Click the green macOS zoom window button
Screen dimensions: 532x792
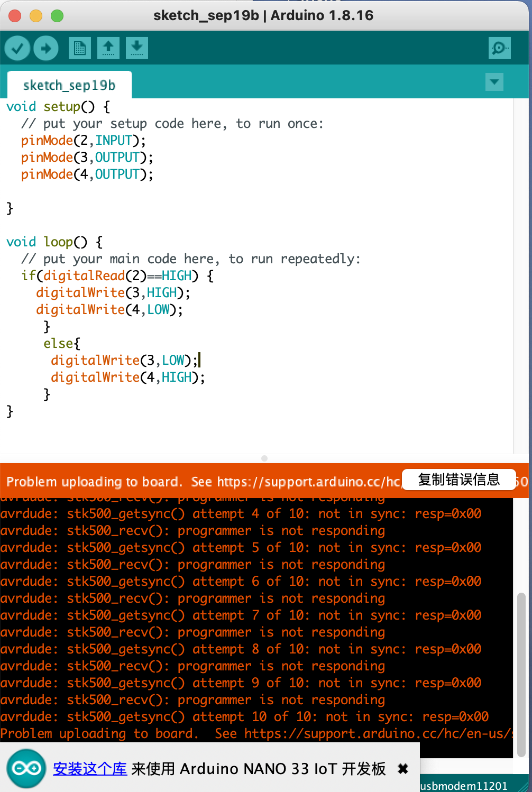pos(57,16)
